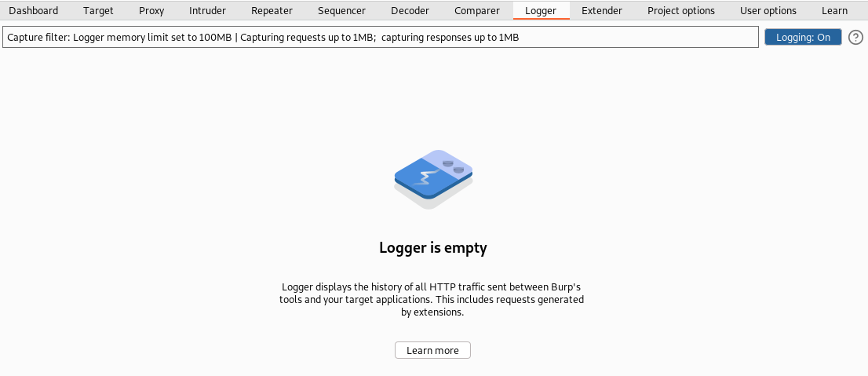Go to the Intruder tab

[x=207, y=10]
